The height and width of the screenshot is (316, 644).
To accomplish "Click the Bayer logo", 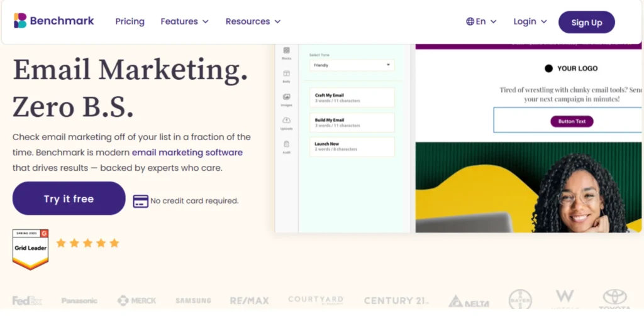I will pyautogui.click(x=520, y=300).
